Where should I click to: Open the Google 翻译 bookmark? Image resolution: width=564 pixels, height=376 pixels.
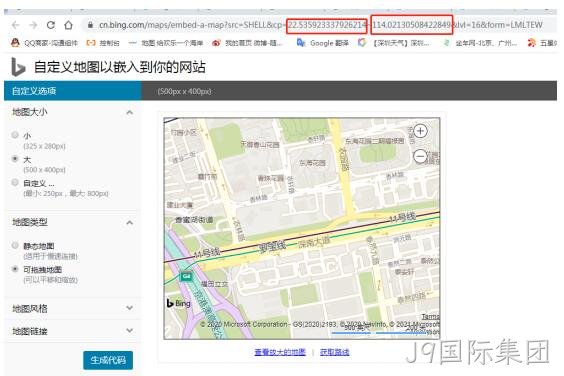[323, 43]
